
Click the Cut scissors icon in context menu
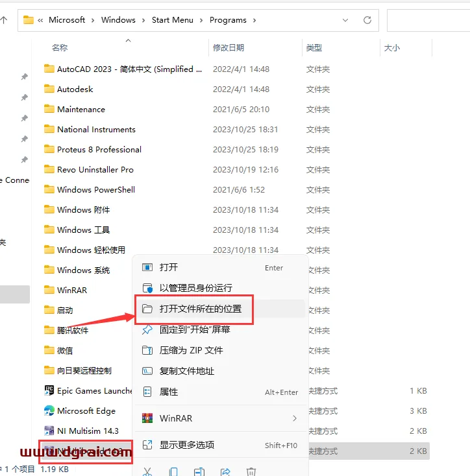coord(147,471)
